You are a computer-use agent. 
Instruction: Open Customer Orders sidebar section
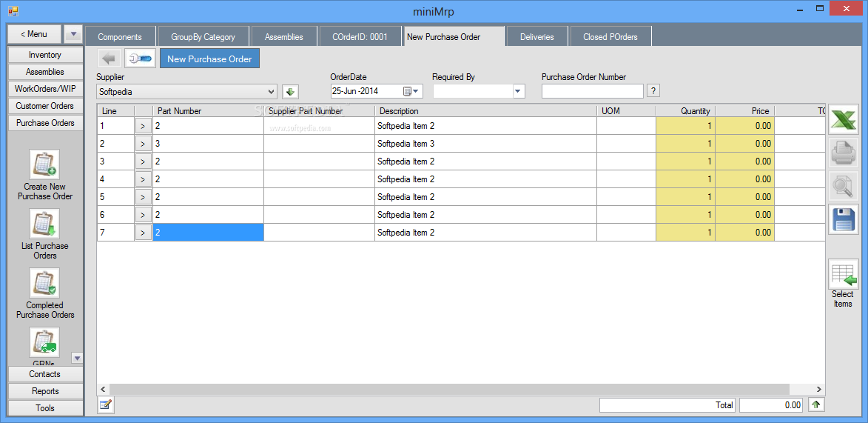tap(45, 106)
